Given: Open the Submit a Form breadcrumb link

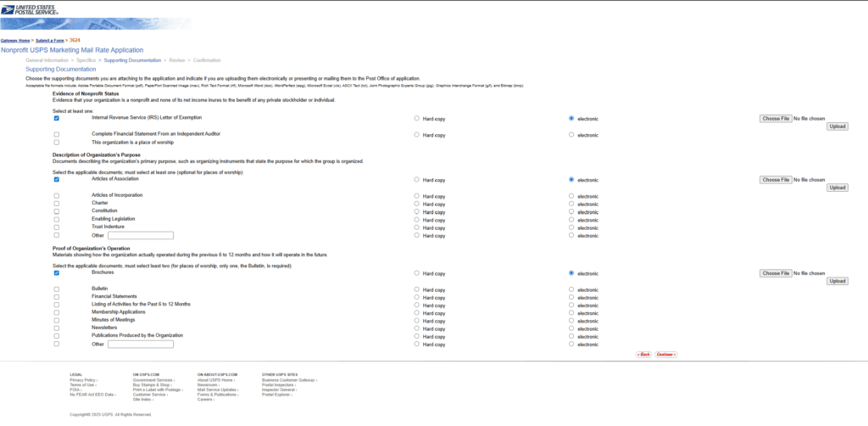Looking at the screenshot, I should pos(50,41).
